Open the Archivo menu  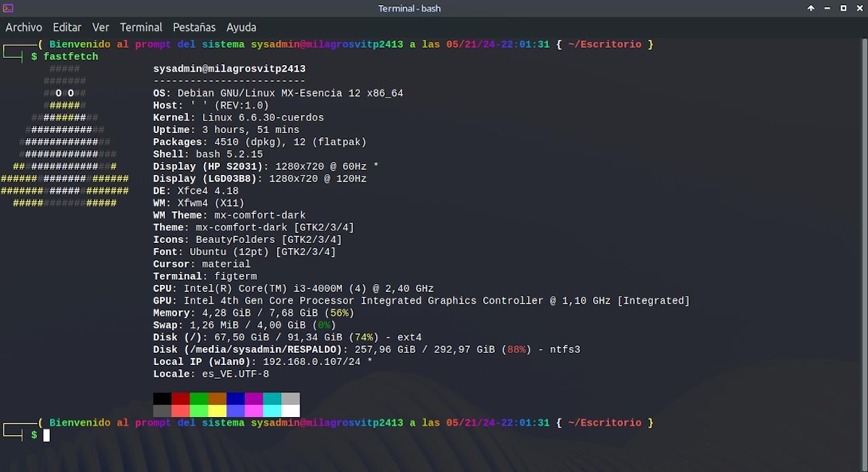[24, 27]
